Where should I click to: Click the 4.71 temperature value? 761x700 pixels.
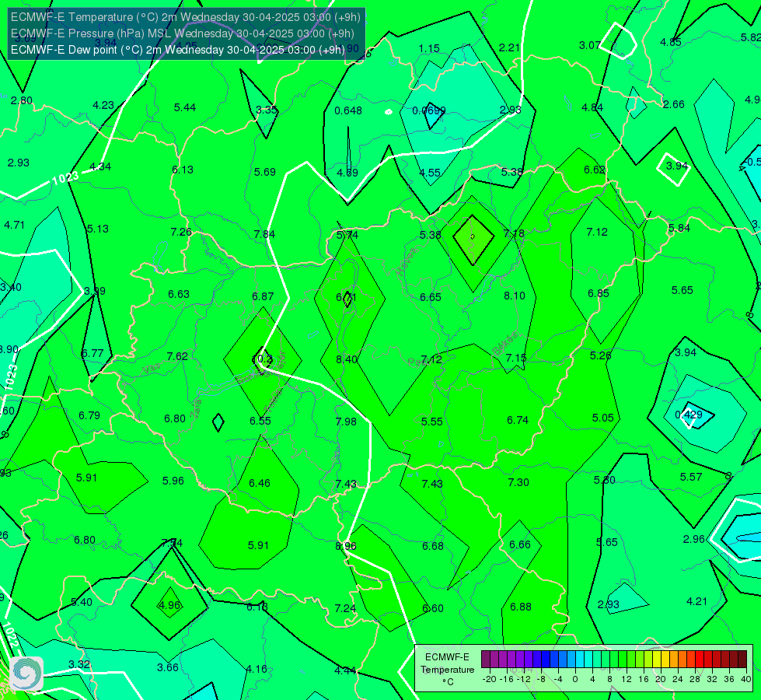tap(14, 225)
